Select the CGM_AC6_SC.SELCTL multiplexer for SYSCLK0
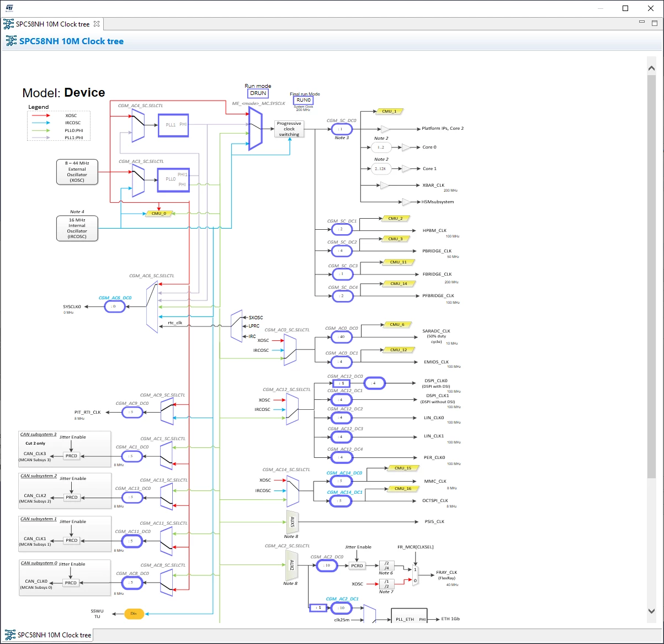The image size is (664, 644). (x=152, y=307)
